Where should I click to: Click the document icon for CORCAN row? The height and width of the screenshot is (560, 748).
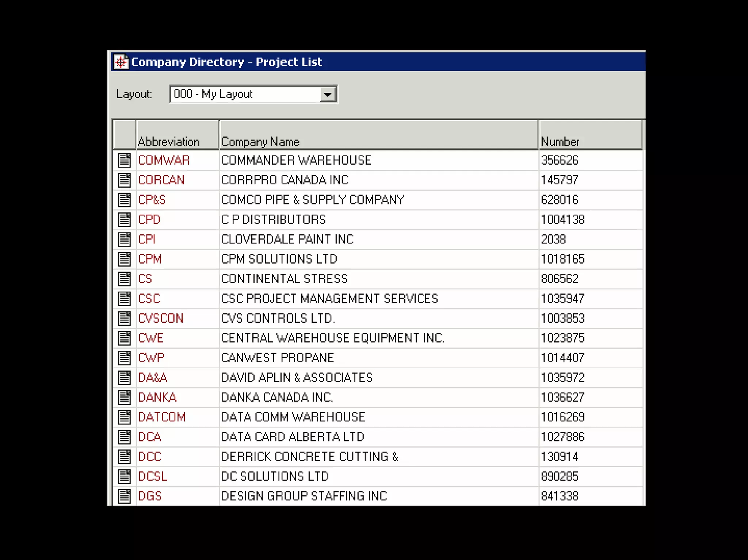124,180
